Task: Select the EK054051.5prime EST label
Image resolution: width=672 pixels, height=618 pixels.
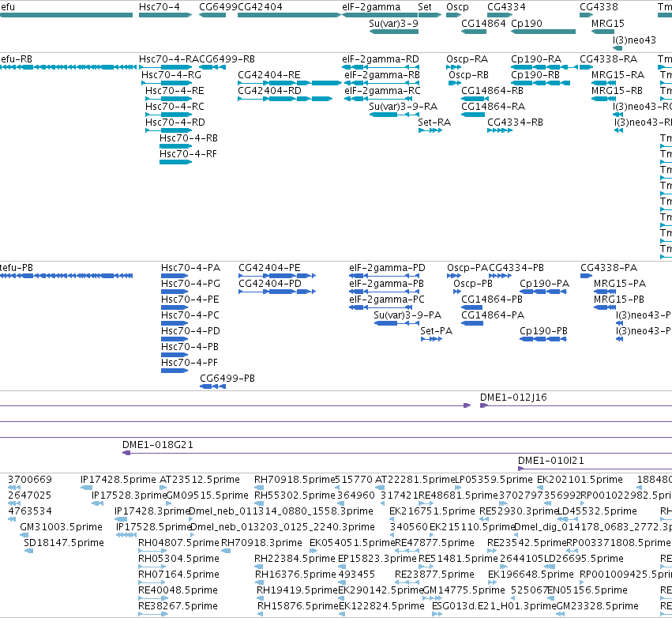Action: click(x=352, y=544)
